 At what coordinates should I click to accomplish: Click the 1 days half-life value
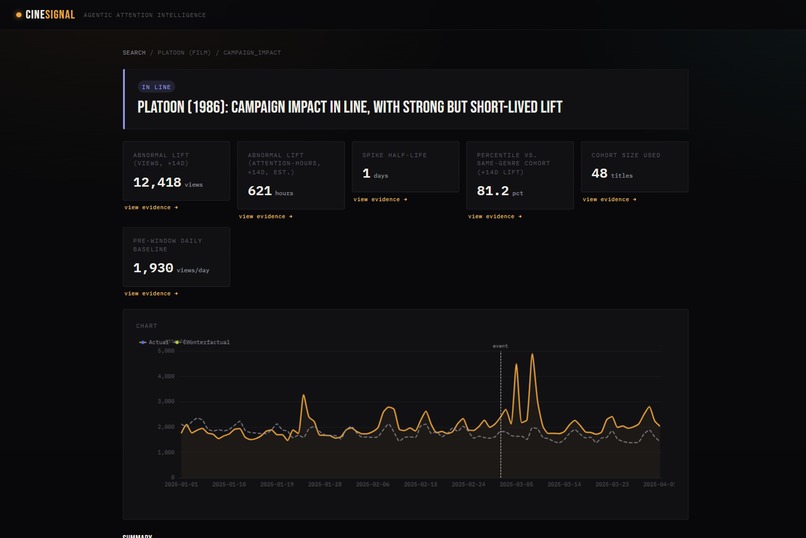click(375, 174)
